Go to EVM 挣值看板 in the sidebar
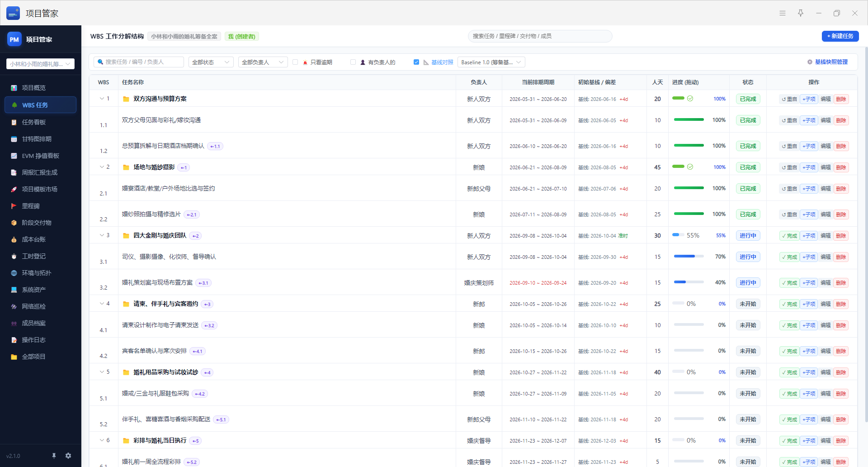The width and height of the screenshot is (868, 467). click(40, 156)
